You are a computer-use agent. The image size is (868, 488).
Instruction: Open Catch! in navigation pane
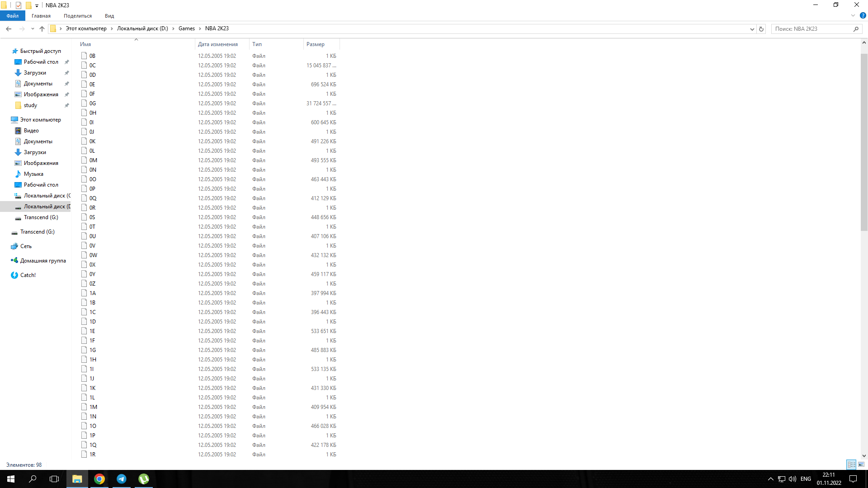28,275
